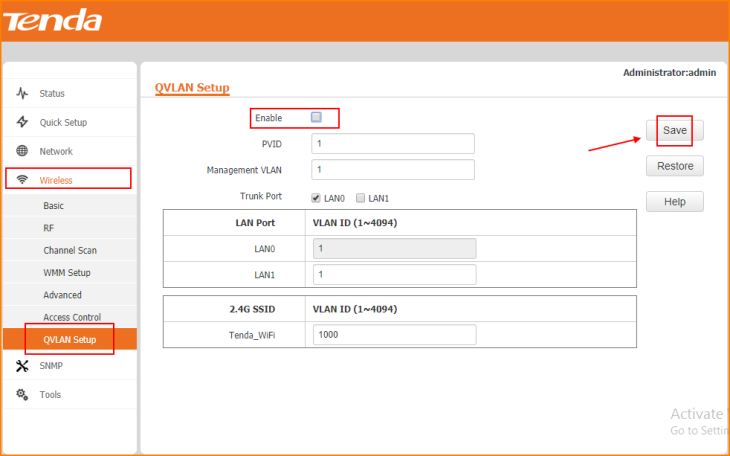The image size is (730, 456).
Task: Open the Channel Scan submenu page
Action: tap(70, 250)
